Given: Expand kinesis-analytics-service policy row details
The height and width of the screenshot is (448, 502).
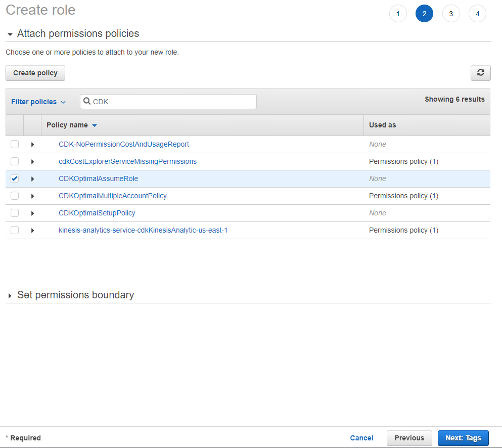Looking at the screenshot, I should tap(32, 231).
